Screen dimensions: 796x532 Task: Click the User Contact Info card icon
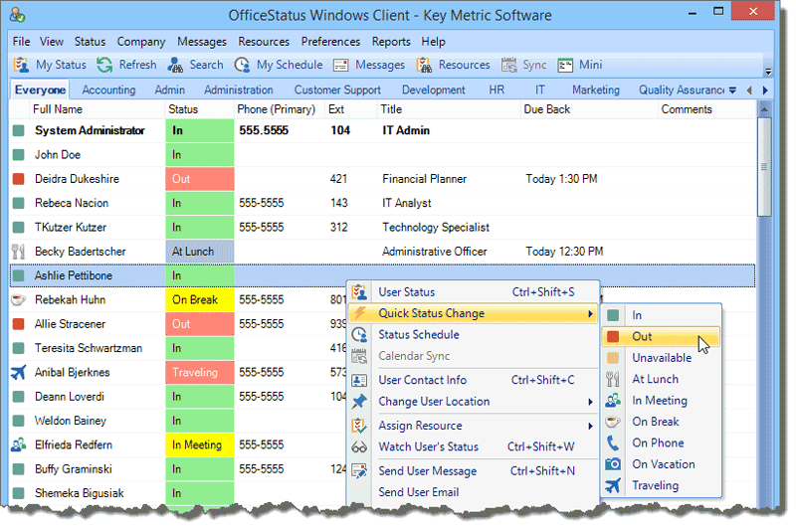pyautogui.click(x=359, y=380)
